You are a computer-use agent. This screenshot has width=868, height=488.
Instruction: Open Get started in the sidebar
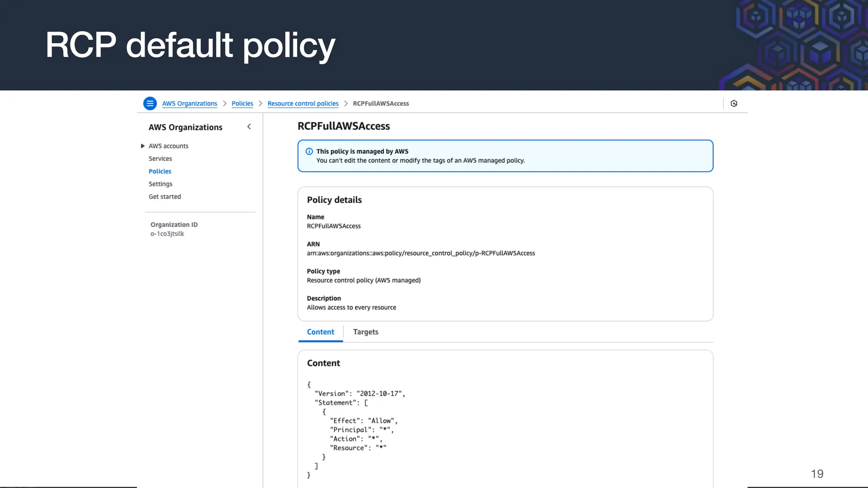[x=164, y=197]
